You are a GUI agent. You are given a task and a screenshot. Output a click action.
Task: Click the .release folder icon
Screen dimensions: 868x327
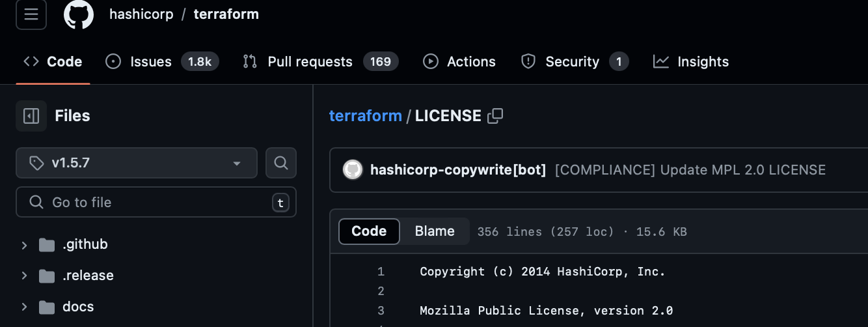coord(47,276)
